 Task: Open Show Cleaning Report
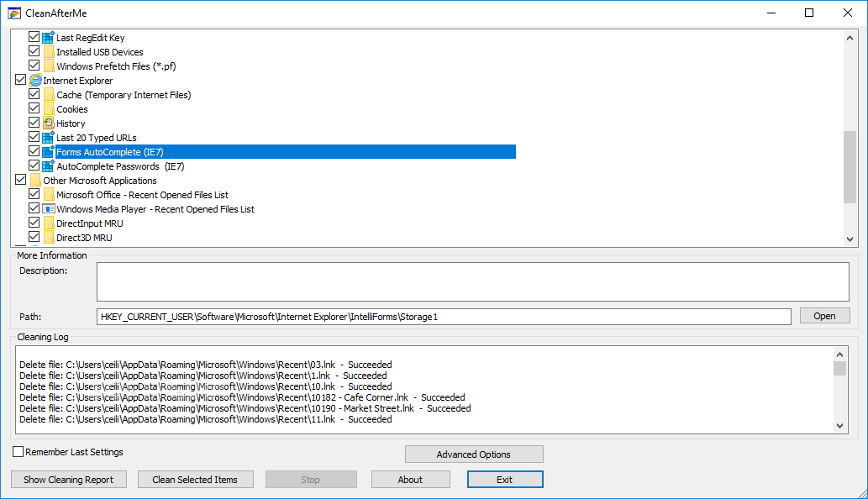[x=69, y=480]
